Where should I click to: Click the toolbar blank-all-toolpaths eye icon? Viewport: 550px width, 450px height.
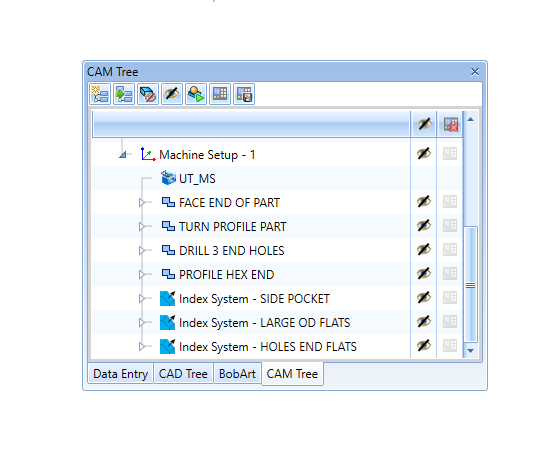pos(172,94)
